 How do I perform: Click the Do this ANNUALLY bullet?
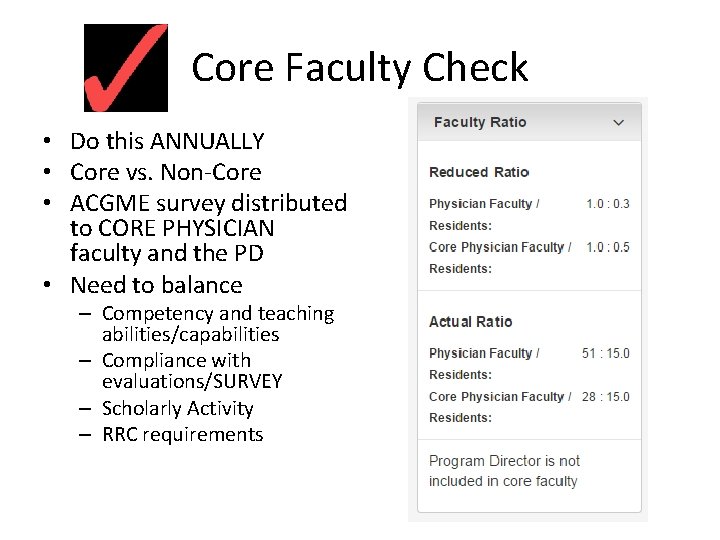click(x=167, y=142)
